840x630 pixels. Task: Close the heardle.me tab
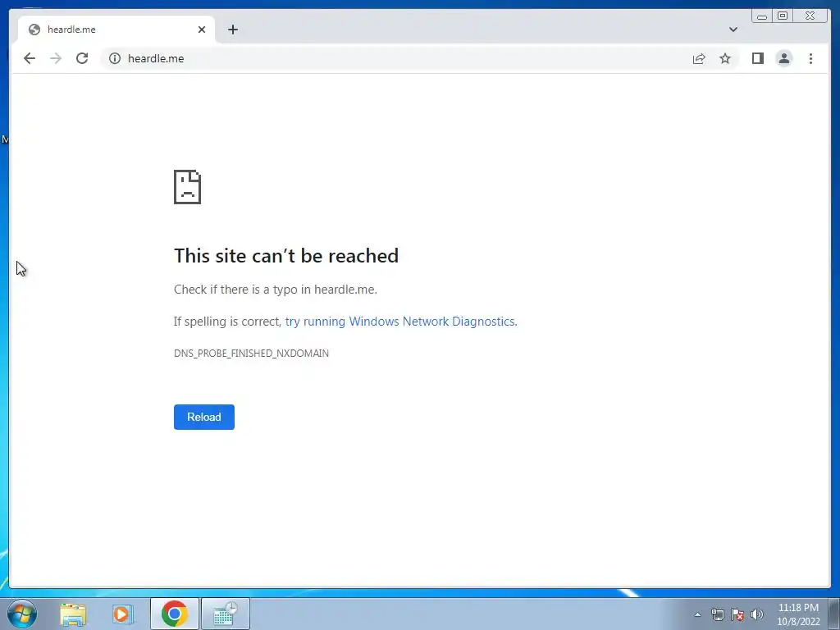202,30
